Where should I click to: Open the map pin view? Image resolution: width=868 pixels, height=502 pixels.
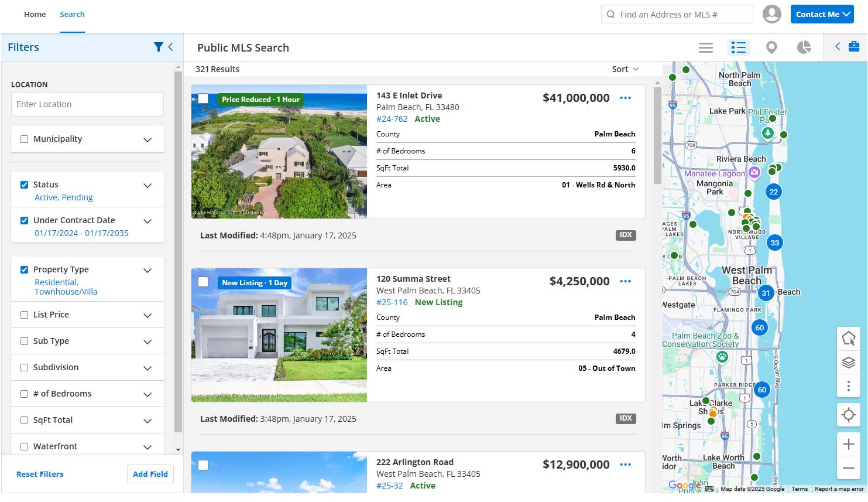pos(771,47)
